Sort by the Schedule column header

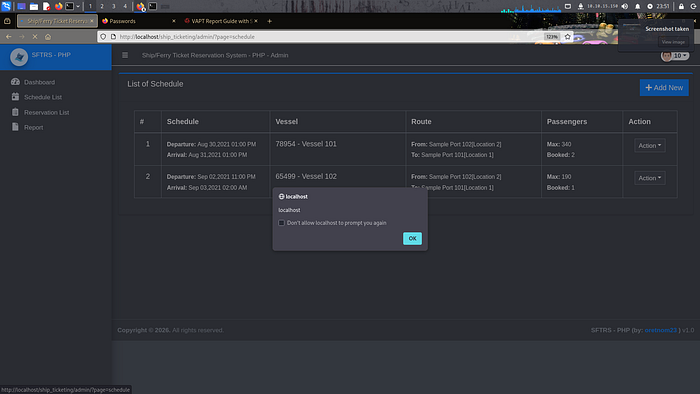(215, 121)
